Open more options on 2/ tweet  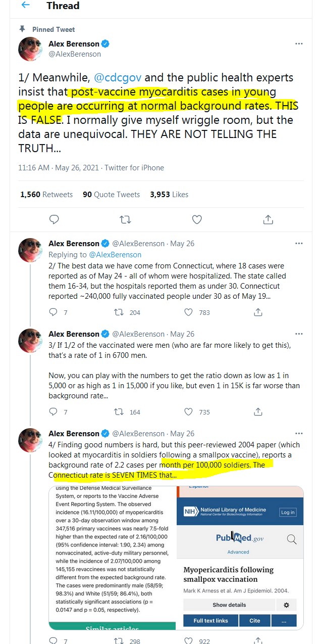(299, 244)
